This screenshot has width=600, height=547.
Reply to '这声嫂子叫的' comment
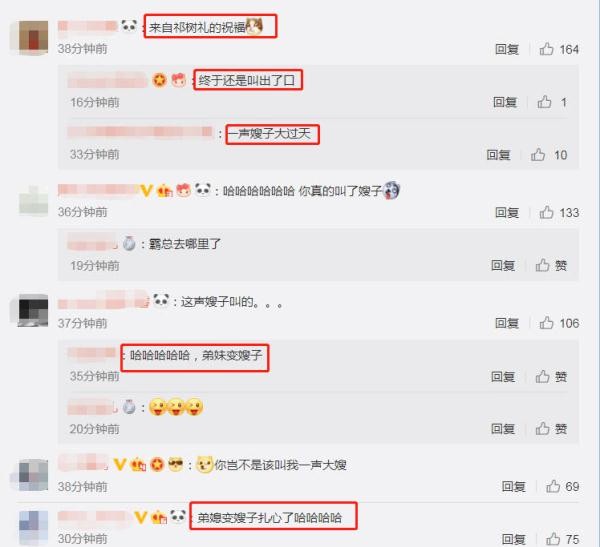(507, 323)
